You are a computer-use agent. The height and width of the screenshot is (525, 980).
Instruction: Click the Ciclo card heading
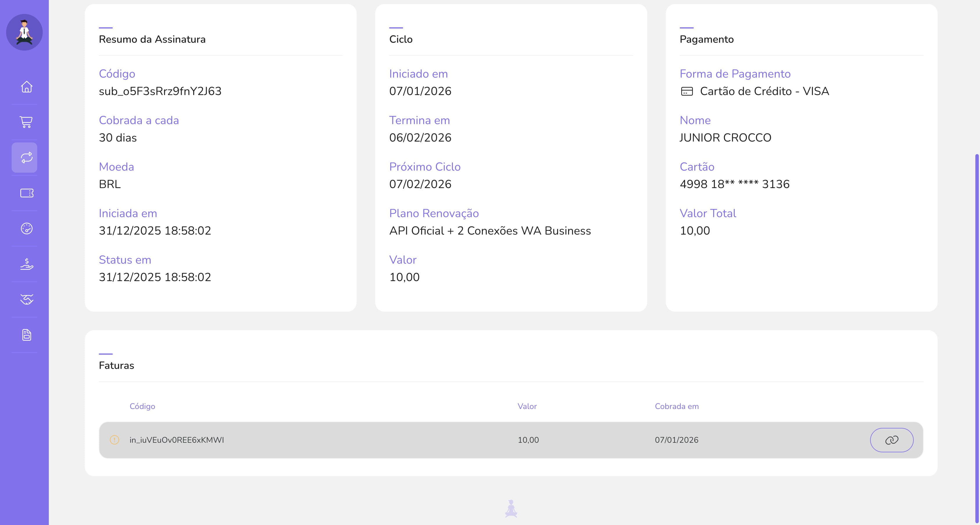(400, 39)
